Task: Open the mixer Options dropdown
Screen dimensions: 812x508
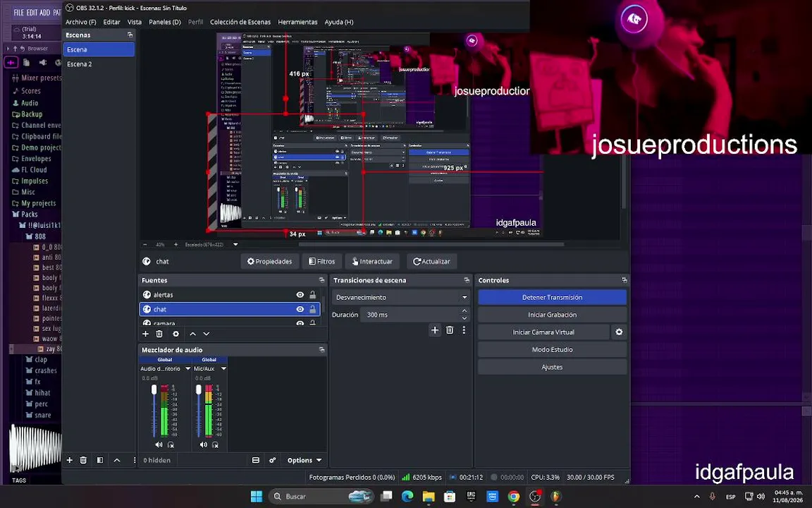Action: 304,460
